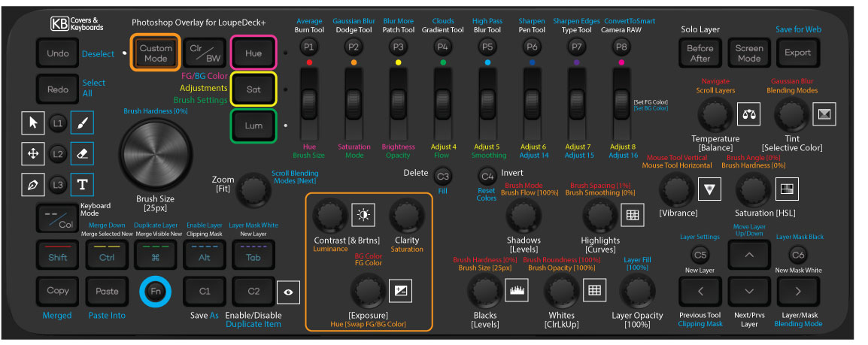Click the blue-ringed Fn key

pos(156,291)
